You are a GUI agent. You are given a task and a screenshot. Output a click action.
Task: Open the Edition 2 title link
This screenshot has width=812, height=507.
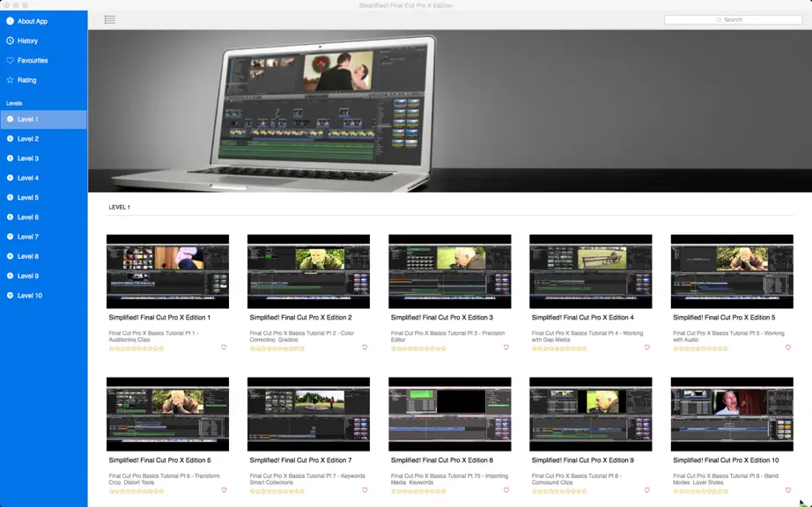[301, 318]
